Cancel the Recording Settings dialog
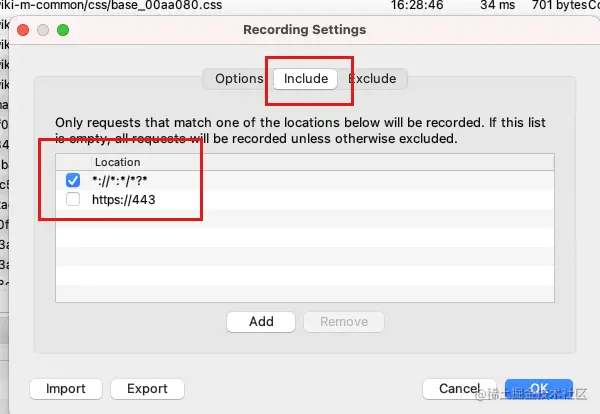The image size is (600, 414). pos(459,389)
